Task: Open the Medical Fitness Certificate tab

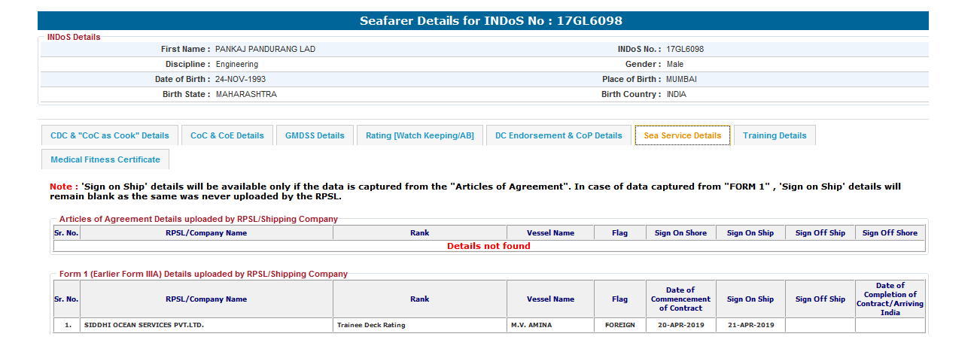Action: pos(105,159)
